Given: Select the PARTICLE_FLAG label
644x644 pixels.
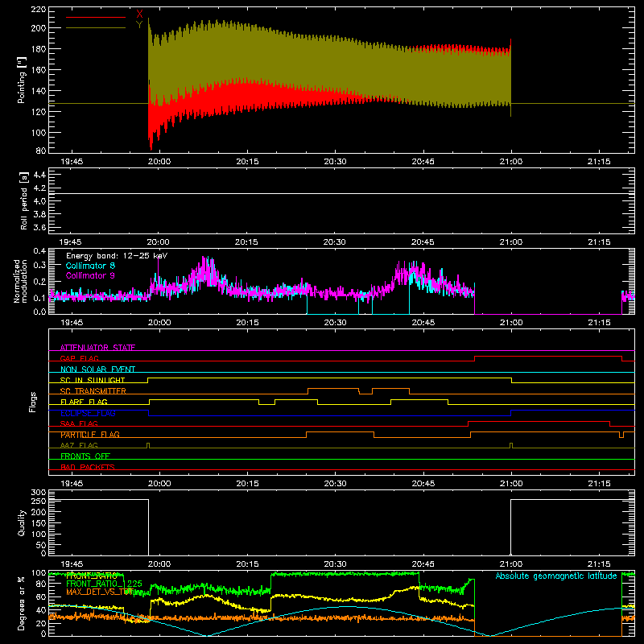Looking at the screenshot, I should 90,434.
